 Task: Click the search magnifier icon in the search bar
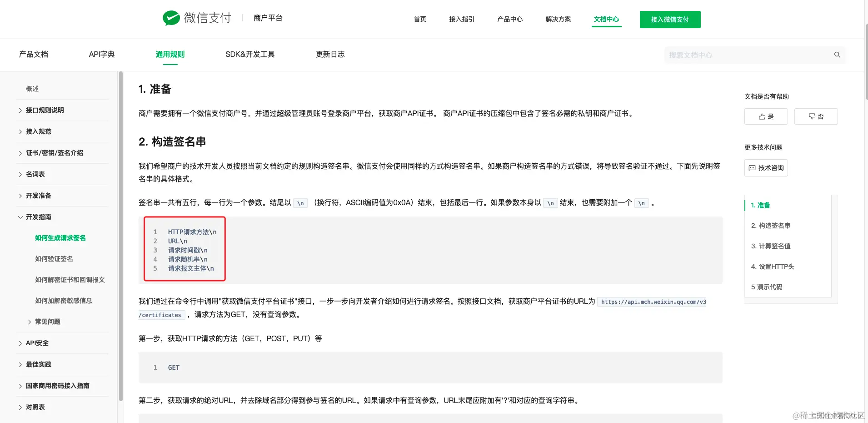837,55
